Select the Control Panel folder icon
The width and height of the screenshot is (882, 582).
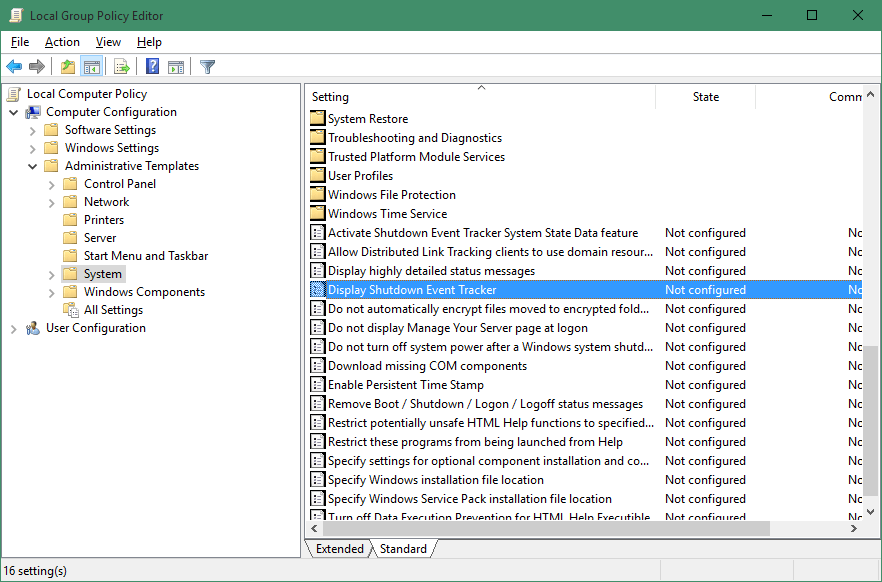coord(69,183)
